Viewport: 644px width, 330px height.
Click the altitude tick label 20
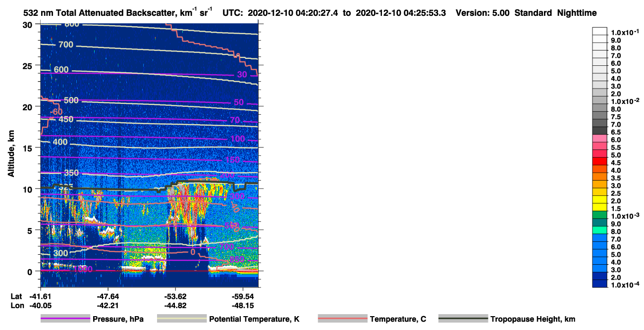click(29, 107)
